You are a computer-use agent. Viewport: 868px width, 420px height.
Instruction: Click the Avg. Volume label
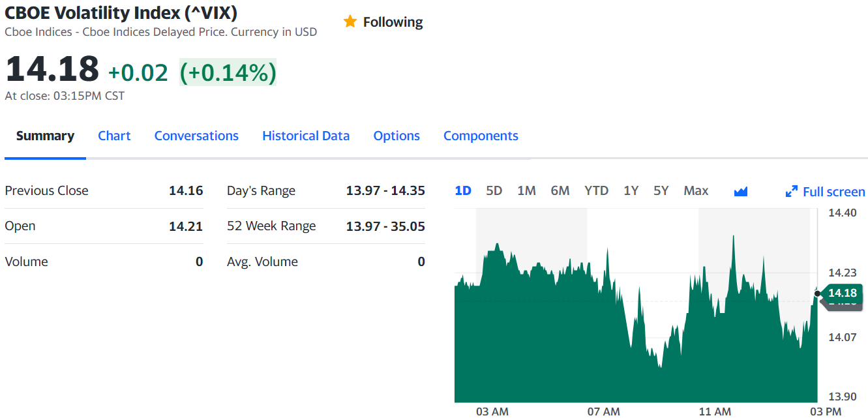point(262,262)
